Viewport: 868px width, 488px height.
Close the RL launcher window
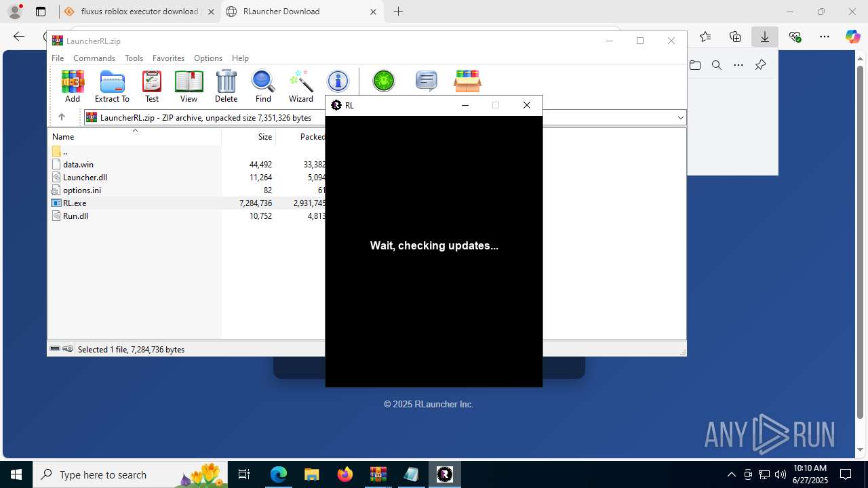527,105
